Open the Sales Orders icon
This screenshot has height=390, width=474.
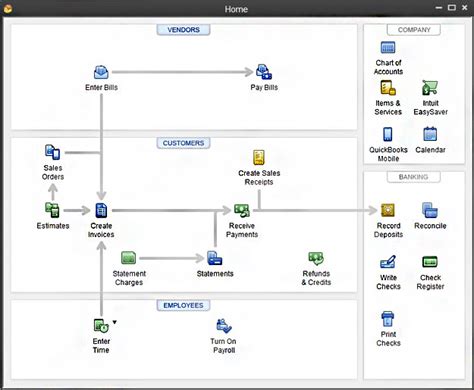click(x=53, y=152)
